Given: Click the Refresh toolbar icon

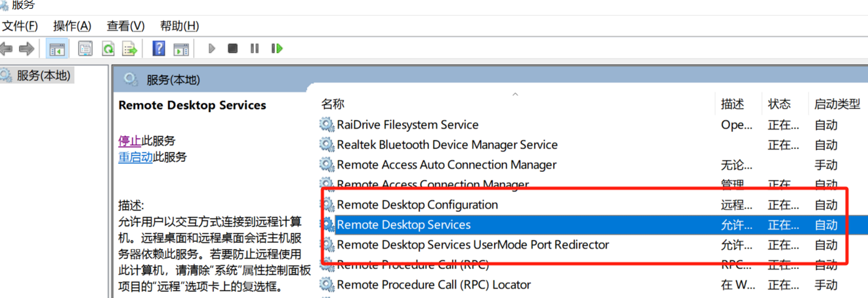Looking at the screenshot, I should 108,49.
